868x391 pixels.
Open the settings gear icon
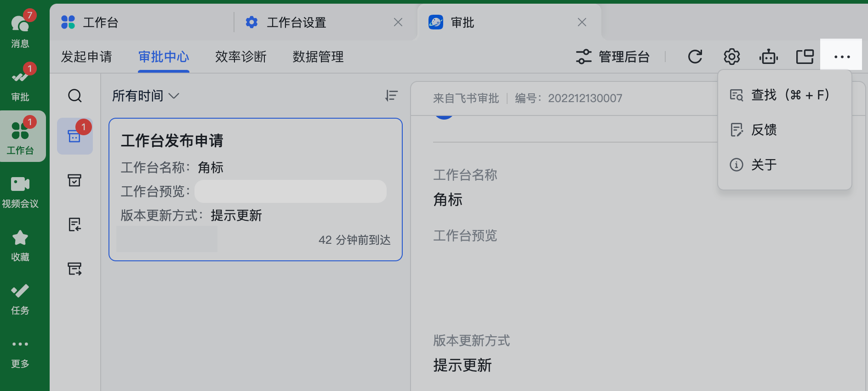pyautogui.click(x=731, y=57)
